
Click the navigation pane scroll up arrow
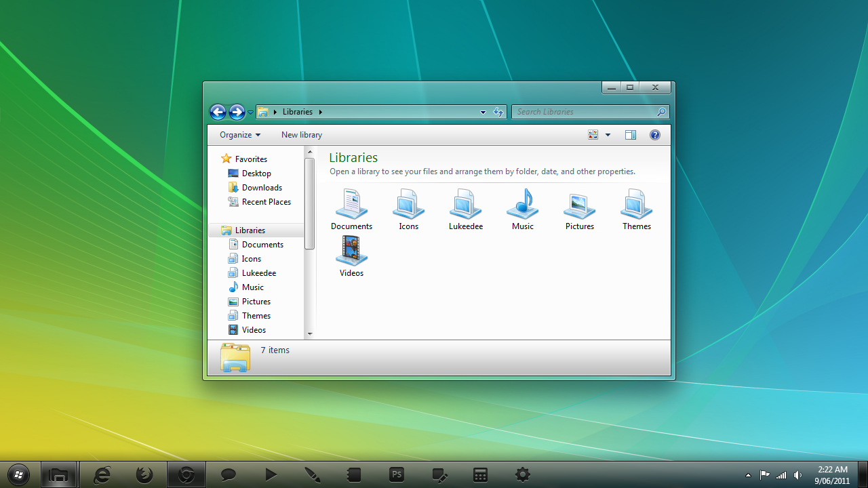pyautogui.click(x=310, y=152)
